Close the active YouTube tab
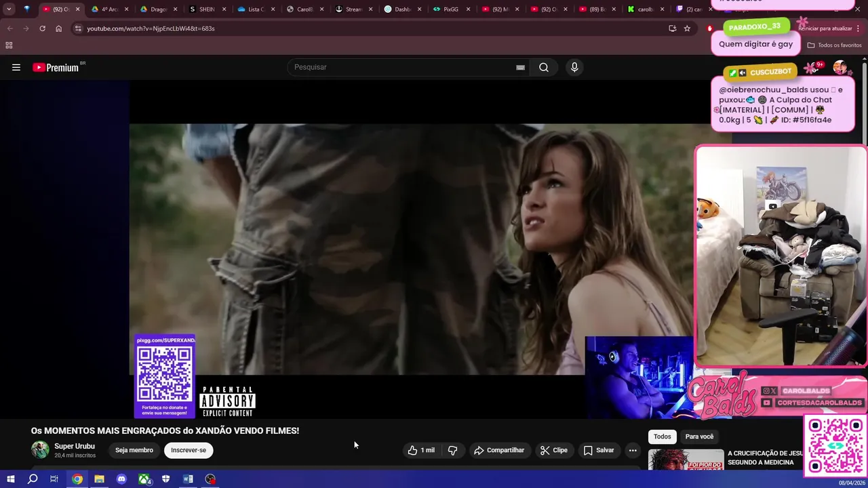 coord(77,9)
